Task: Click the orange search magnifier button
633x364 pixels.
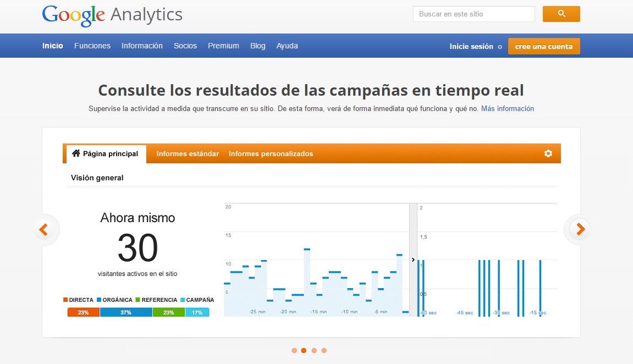Action: [561, 14]
